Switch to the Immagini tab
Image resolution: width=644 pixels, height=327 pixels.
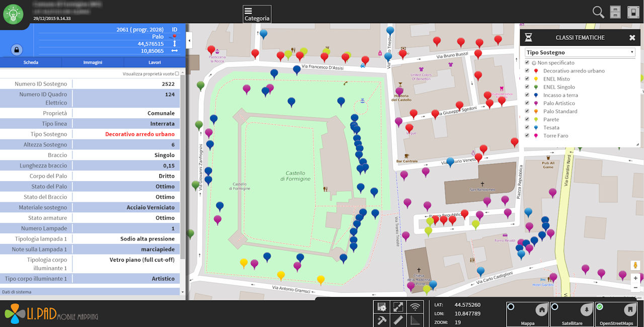pyautogui.click(x=93, y=62)
